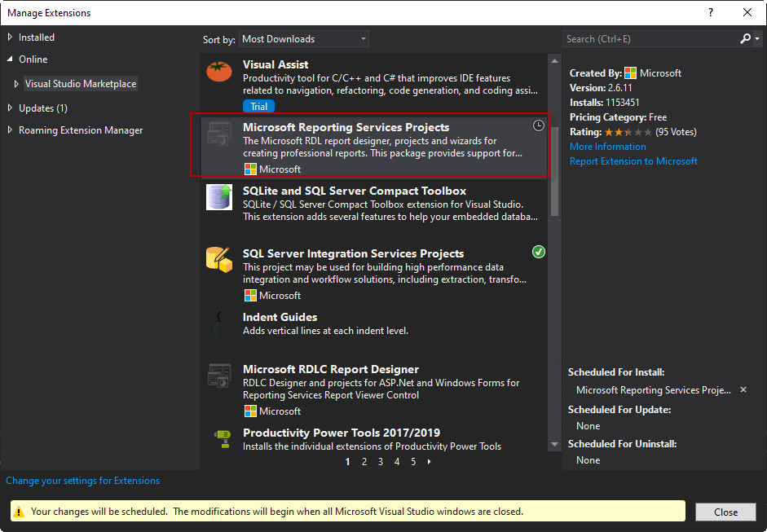Image resolution: width=767 pixels, height=532 pixels.
Task: Click the Visual Assist Trial badge
Action: (258, 107)
